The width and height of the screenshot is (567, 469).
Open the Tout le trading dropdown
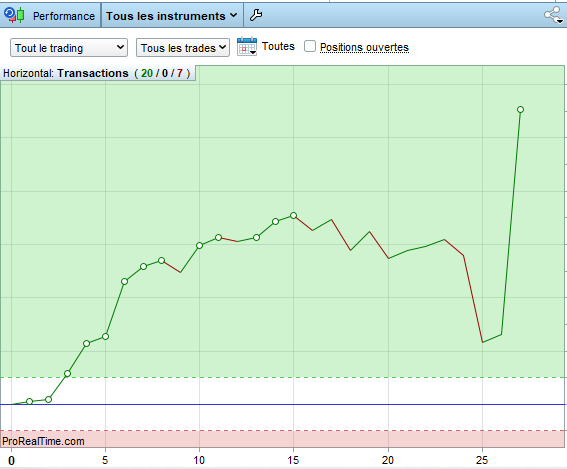pos(69,48)
